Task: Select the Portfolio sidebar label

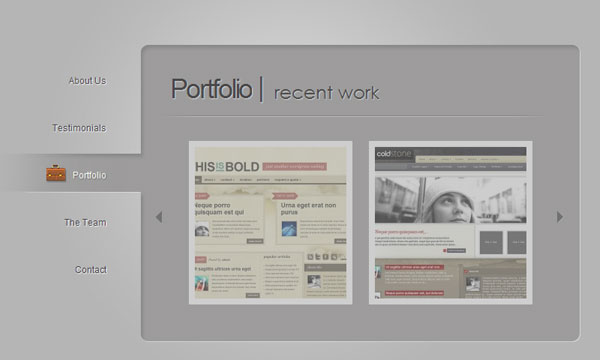Action: [x=89, y=175]
